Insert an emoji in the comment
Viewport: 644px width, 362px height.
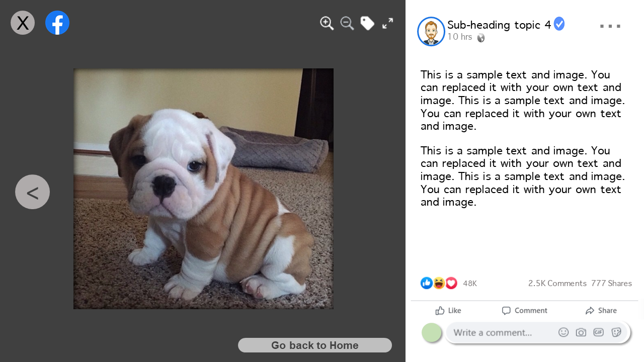pyautogui.click(x=563, y=332)
